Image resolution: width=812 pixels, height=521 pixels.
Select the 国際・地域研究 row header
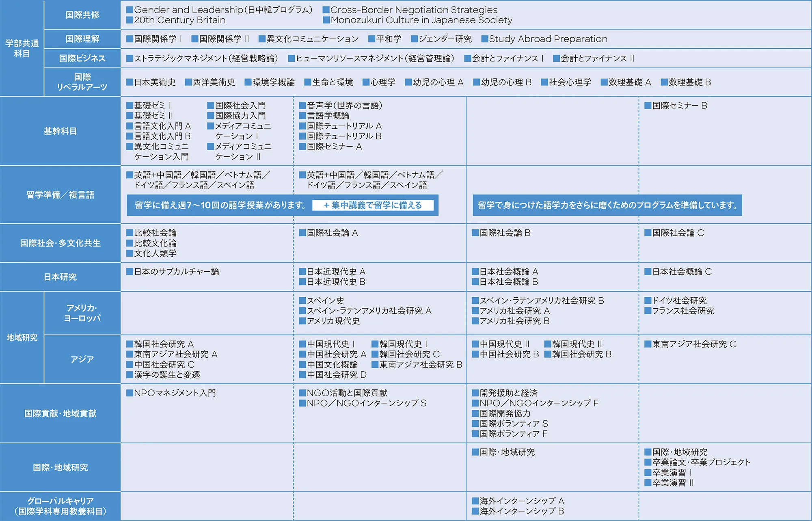point(60,467)
